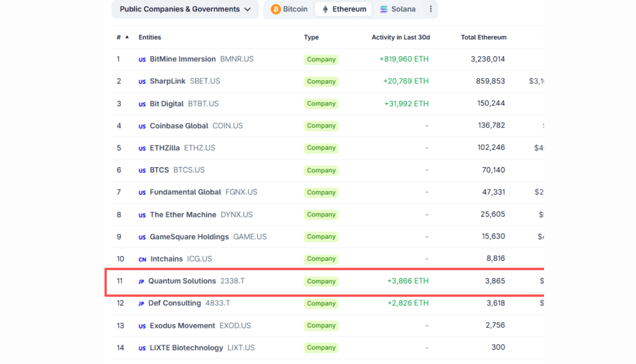Click the US flag icon beside BitMine Immersion

[x=142, y=60]
